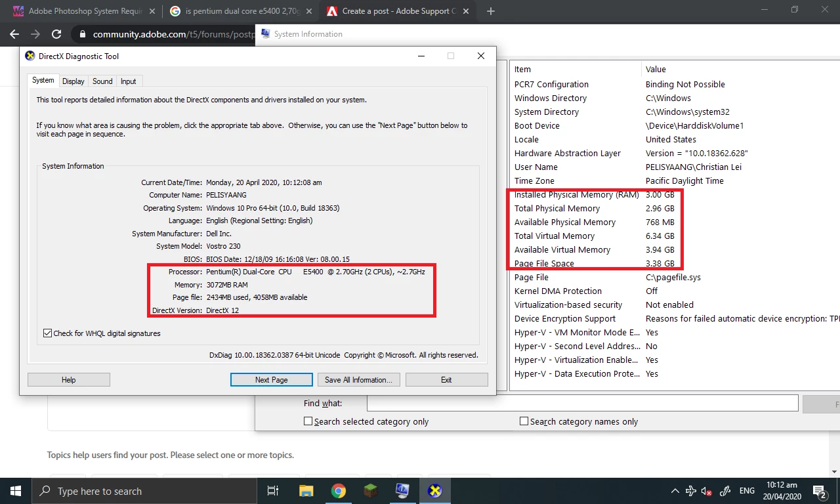Reload the page in Chrome

(56, 34)
